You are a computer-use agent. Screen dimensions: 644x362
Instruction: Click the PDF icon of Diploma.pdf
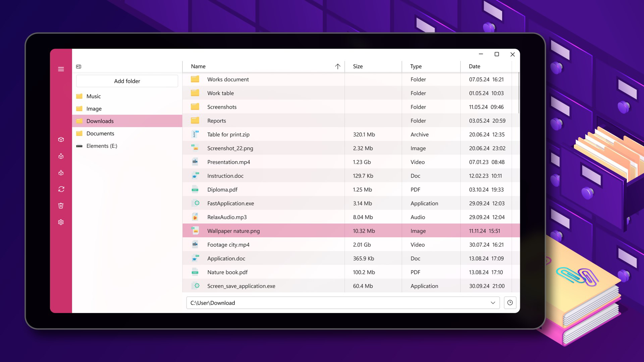tap(195, 189)
